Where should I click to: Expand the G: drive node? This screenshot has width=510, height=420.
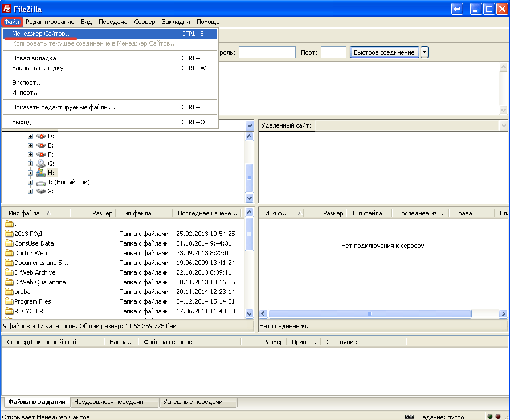(30, 164)
